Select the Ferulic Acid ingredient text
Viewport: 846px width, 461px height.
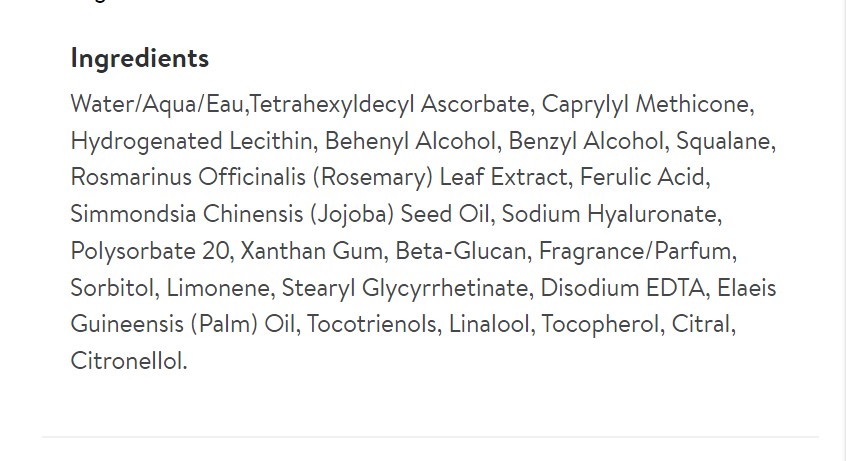[642, 177]
